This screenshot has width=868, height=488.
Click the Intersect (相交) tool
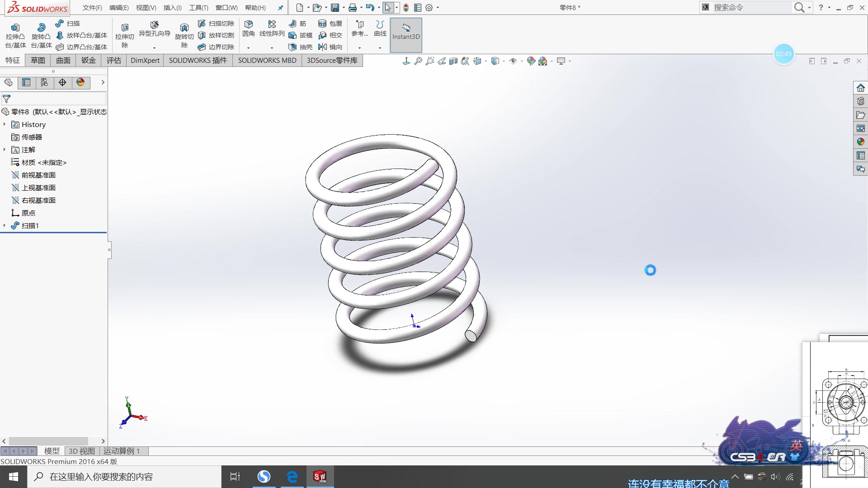[x=330, y=35]
